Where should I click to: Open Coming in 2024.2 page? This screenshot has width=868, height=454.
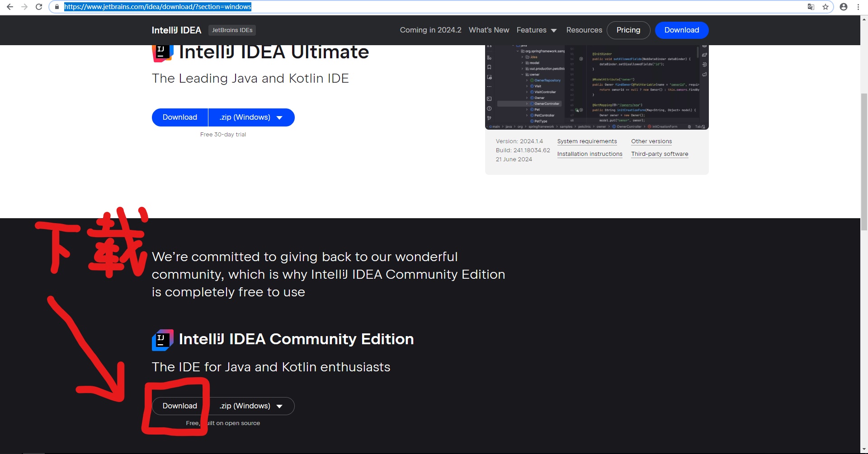tap(430, 30)
